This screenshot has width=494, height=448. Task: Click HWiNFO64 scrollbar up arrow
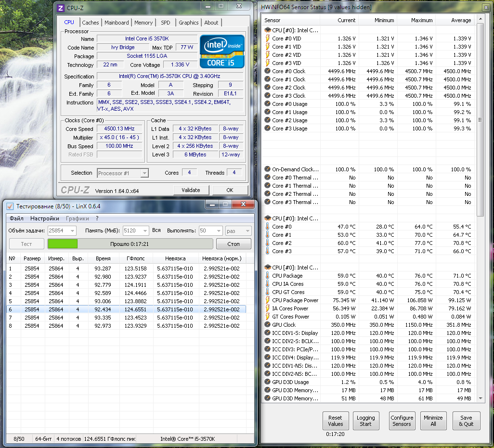tap(480, 19)
